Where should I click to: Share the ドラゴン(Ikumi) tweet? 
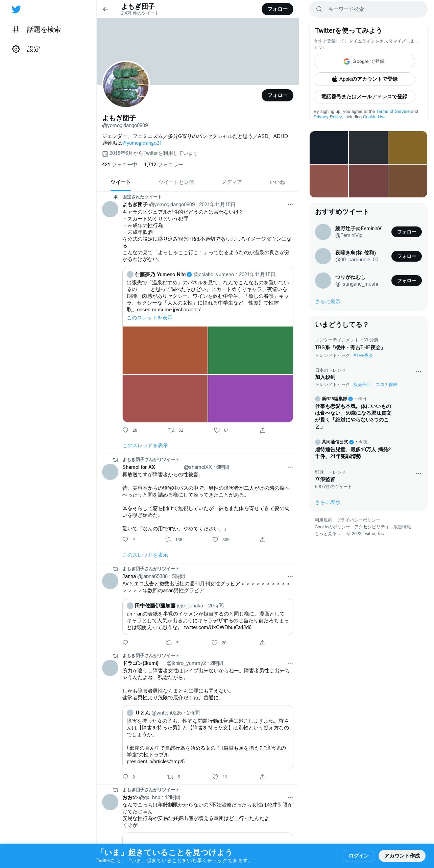pos(263,777)
